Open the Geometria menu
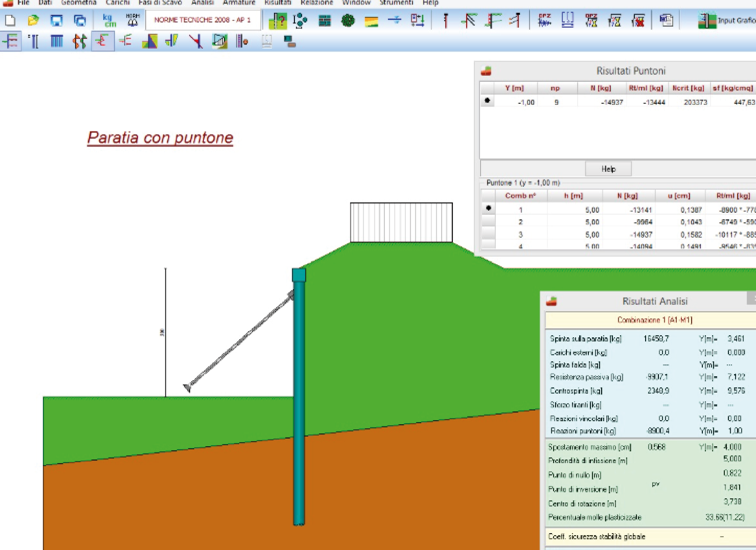The image size is (756, 550). click(79, 3)
